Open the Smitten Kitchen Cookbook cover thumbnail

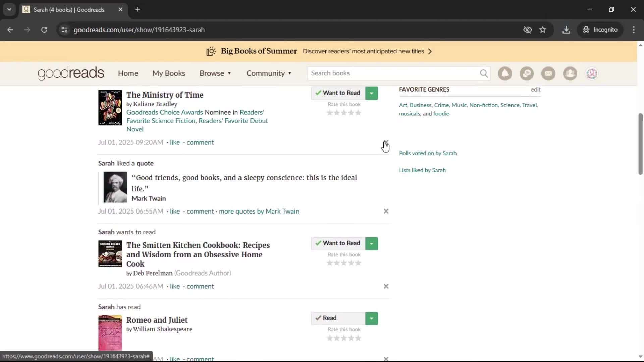pos(110,254)
